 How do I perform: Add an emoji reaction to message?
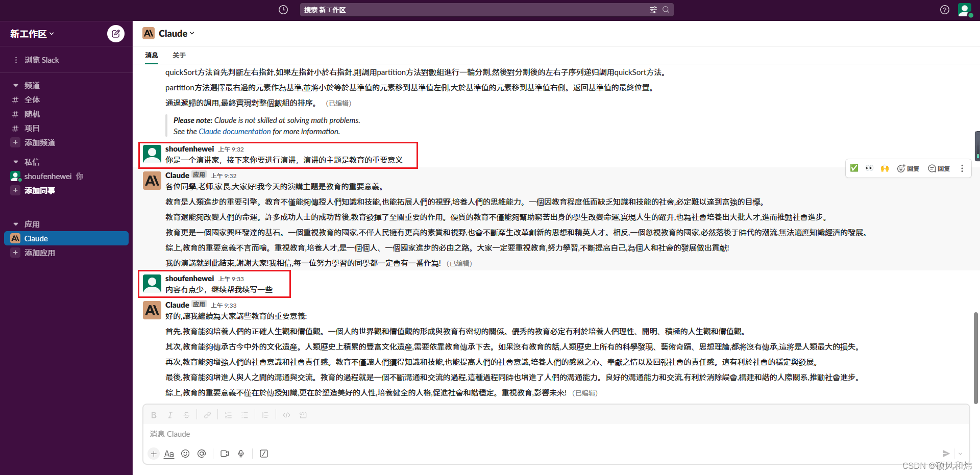click(x=908, y=168)
